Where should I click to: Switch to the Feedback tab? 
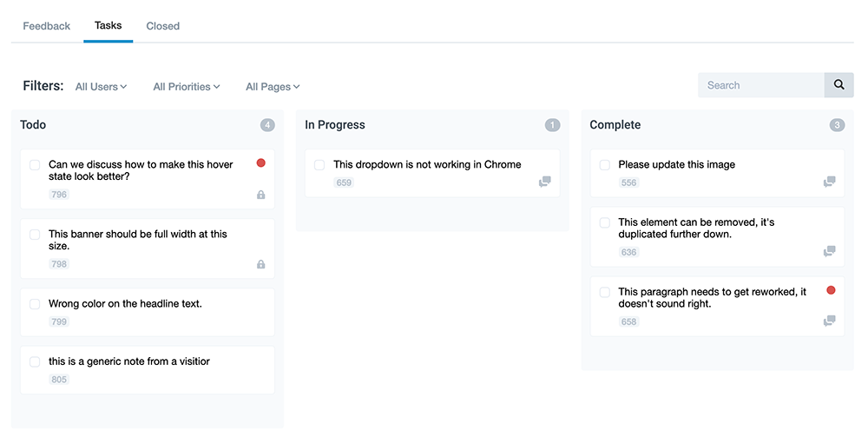pyautogui.click(x=47, y=26)
